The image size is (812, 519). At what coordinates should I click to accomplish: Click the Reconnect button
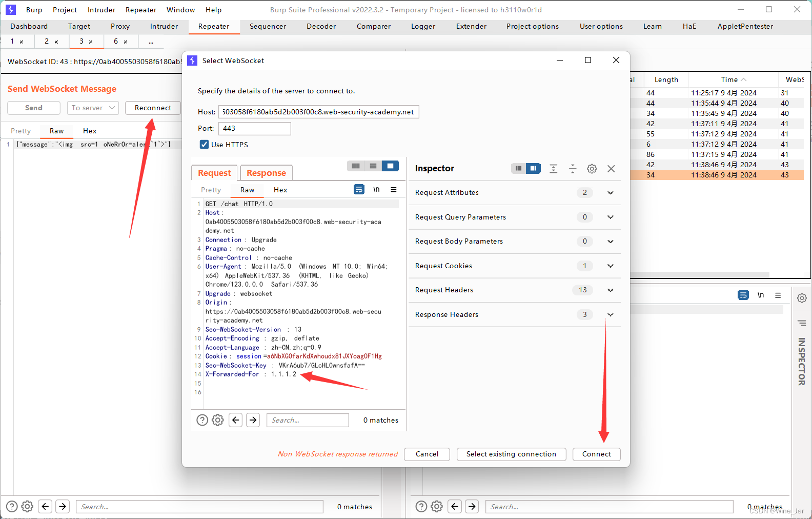tap(153, 108)
